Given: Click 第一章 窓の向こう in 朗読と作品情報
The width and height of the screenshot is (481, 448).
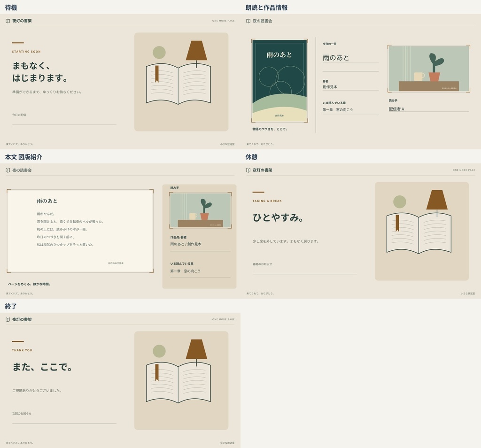Looking at the screenshot, I should pyautogui.click(x=338, y=109).
